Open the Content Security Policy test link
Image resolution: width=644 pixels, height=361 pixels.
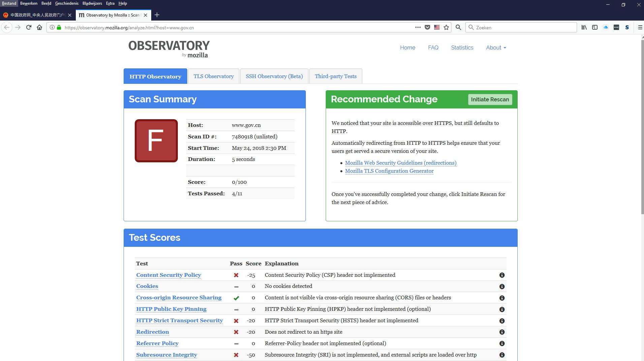pyautogui.click(x=168, y=275)
